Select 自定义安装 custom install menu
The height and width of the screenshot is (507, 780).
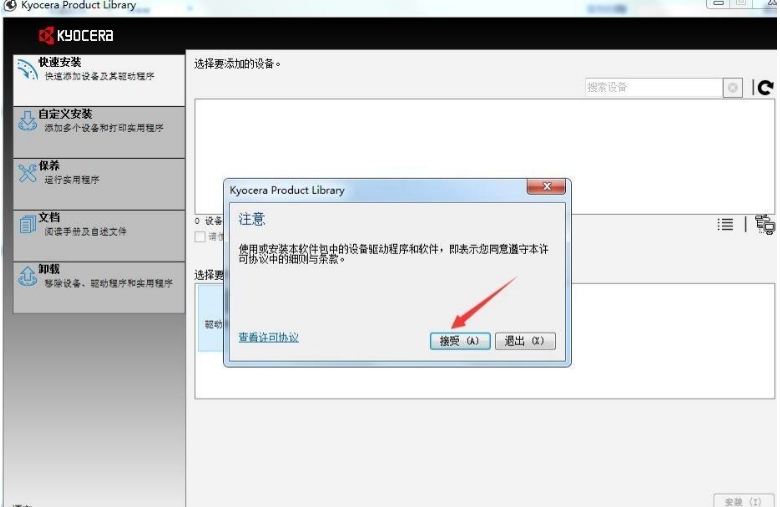tap(99, 132)
